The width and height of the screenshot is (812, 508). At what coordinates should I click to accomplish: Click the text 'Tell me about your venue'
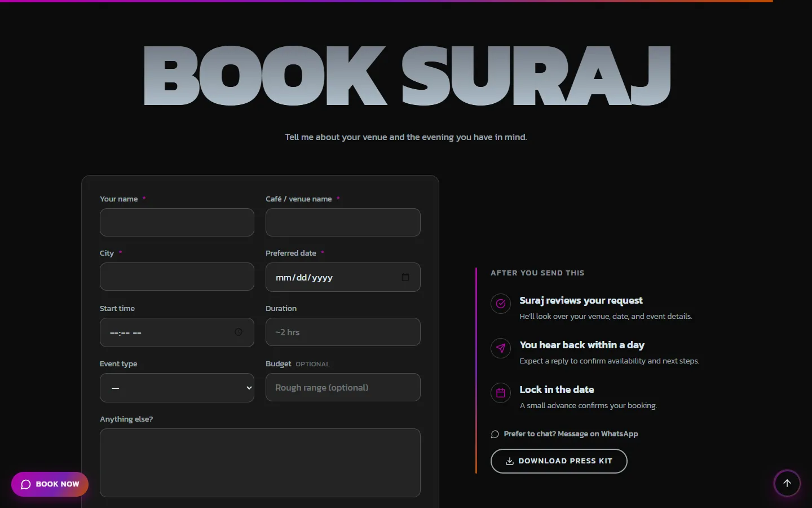pos(337,137)
